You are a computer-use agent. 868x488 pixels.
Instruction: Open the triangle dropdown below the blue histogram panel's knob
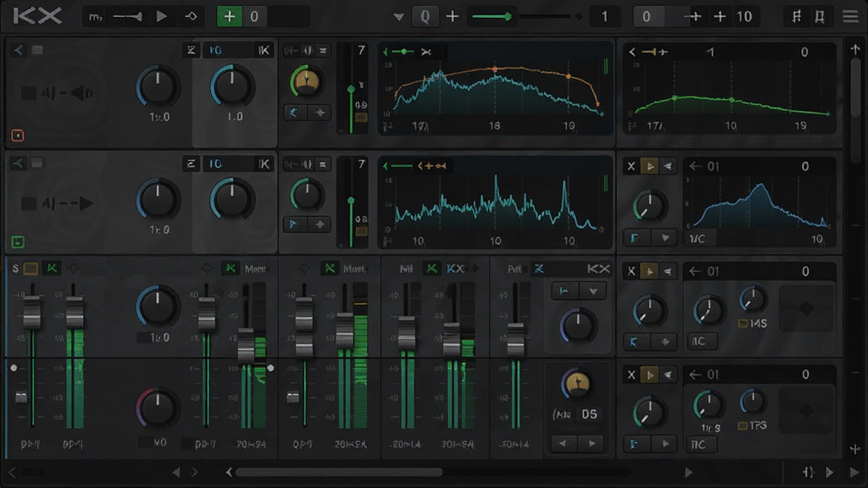[x=665, y=238]
